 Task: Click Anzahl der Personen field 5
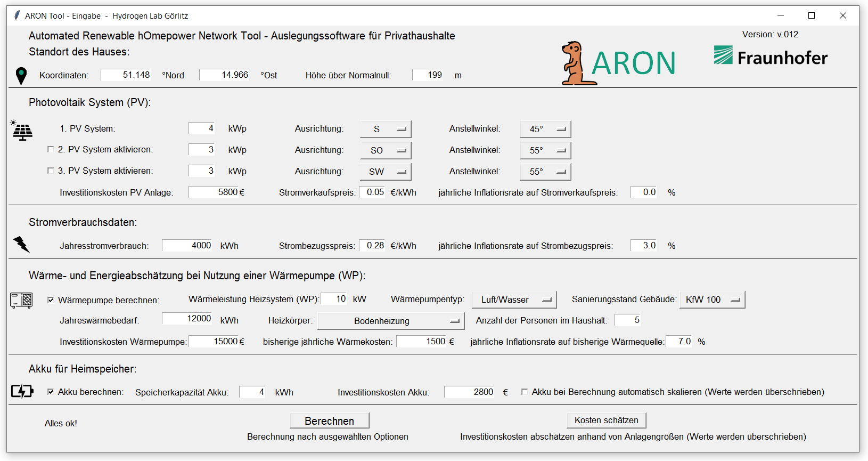point(627,320)
